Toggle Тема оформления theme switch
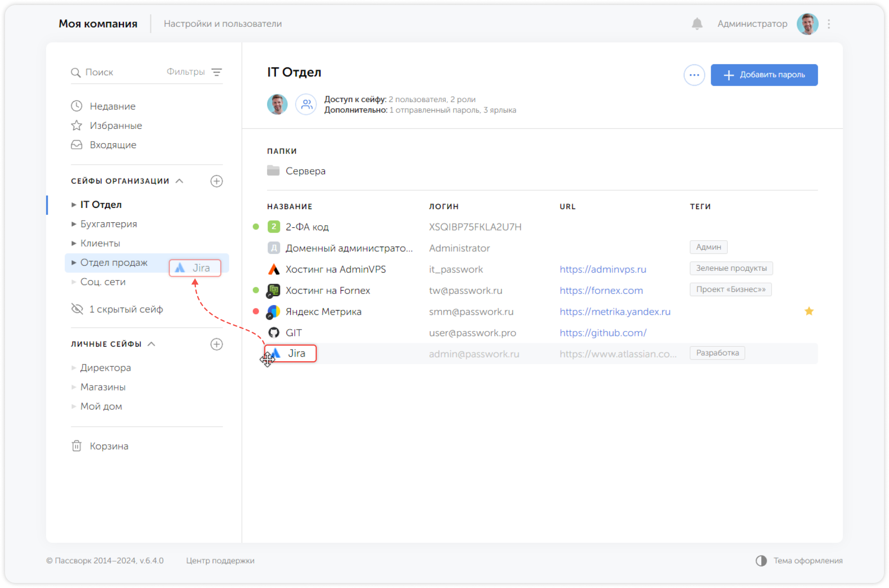Image resolution: width=889 pixels, height=588 pixels. [761, 561]
